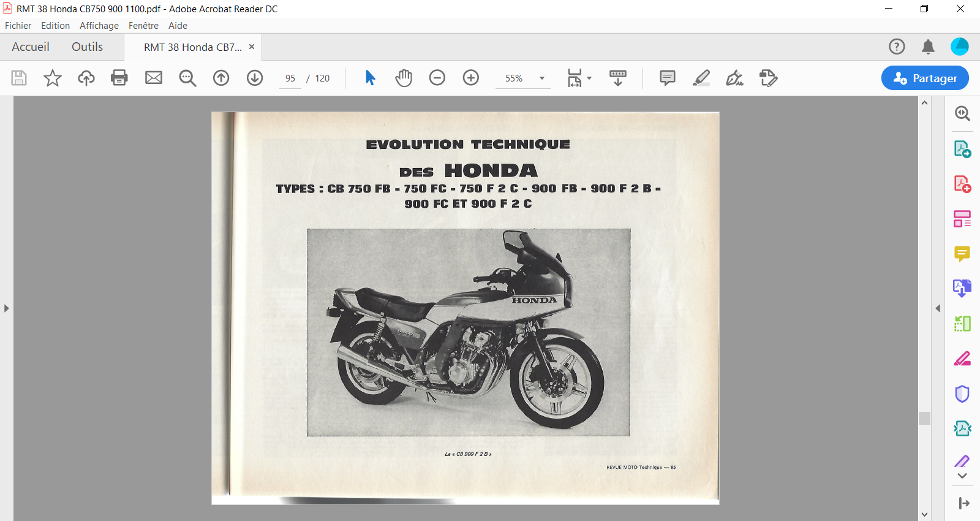
Task: Send file by email envelope icon
Action: [154, 78]
